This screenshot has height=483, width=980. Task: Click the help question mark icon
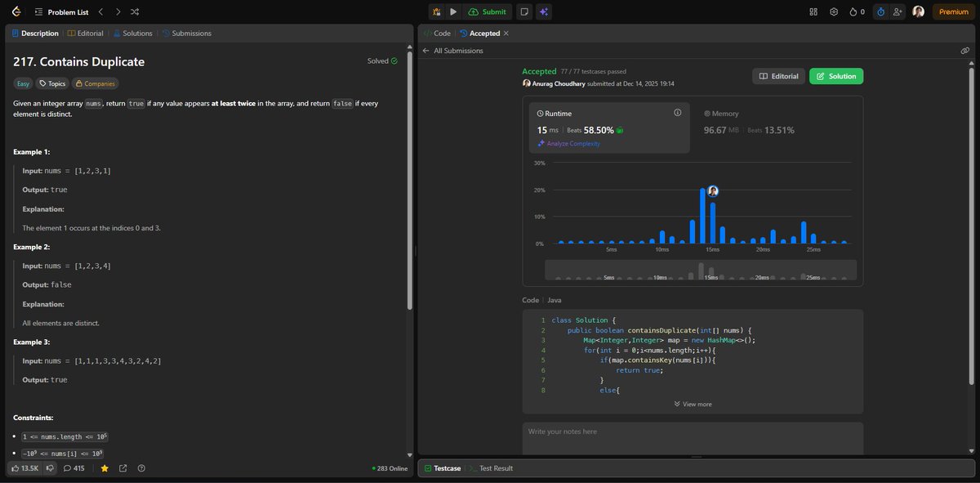click(141, 468)
